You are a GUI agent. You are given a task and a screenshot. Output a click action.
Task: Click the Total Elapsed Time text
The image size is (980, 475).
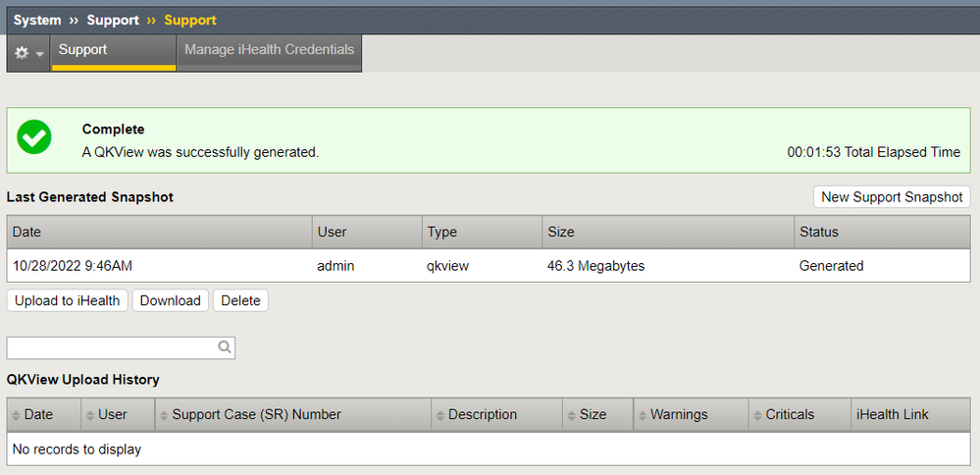874,152
